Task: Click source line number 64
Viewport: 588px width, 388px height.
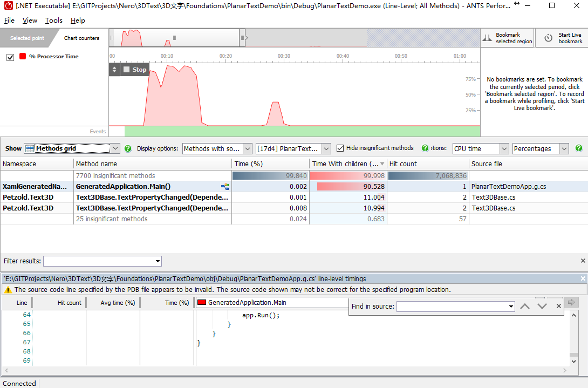Action: pyautogui.click(x=26, y=315)
